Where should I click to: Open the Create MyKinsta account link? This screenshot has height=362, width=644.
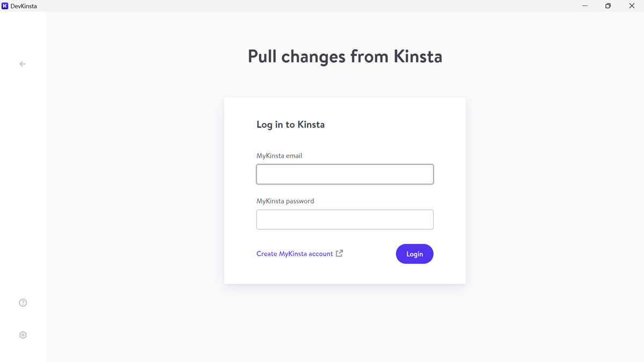295,254
